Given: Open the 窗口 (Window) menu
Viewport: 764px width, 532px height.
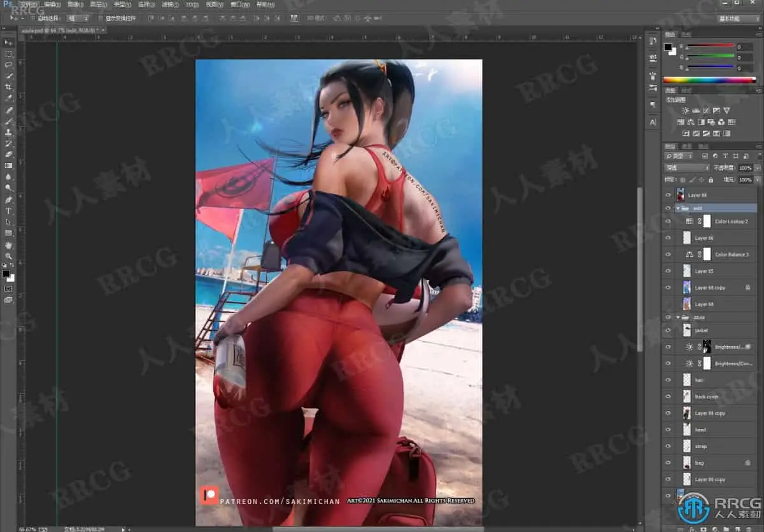Looking at the screenshot, I should pos(239,4).
